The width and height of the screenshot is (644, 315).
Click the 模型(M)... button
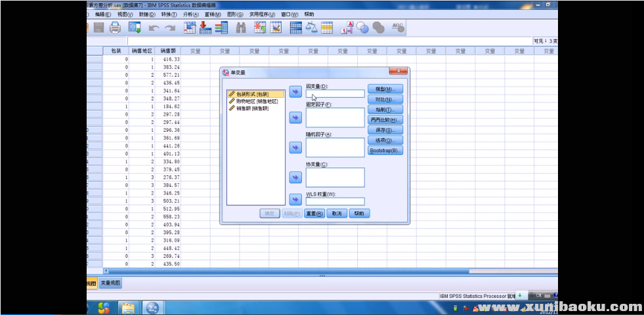(x=385, y=89)
